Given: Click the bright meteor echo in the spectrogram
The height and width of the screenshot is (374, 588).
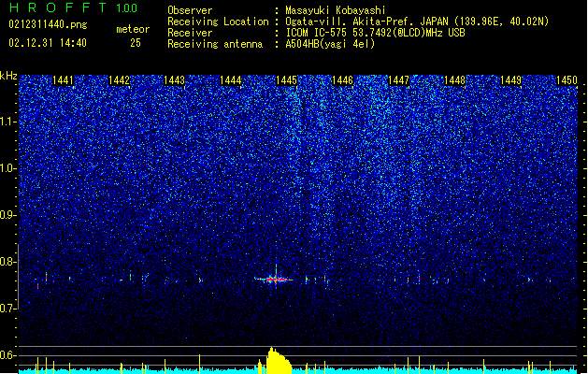Looking at the screenshot, I should [x=274, y=279].
